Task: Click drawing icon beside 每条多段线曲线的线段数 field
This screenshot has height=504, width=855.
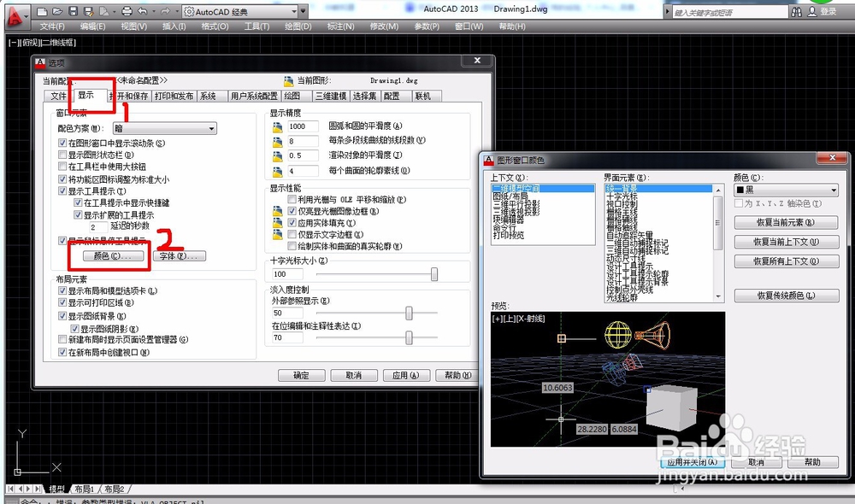Action: point(278,142)
